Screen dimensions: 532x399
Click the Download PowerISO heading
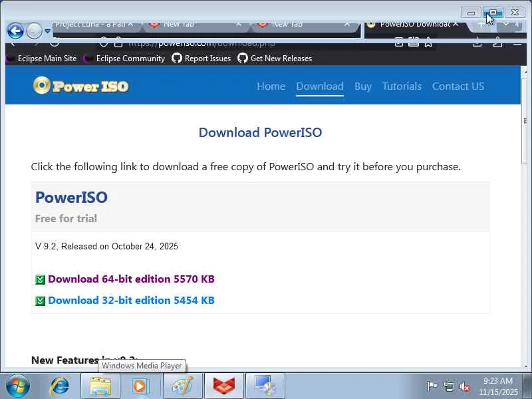click(260, 132)
